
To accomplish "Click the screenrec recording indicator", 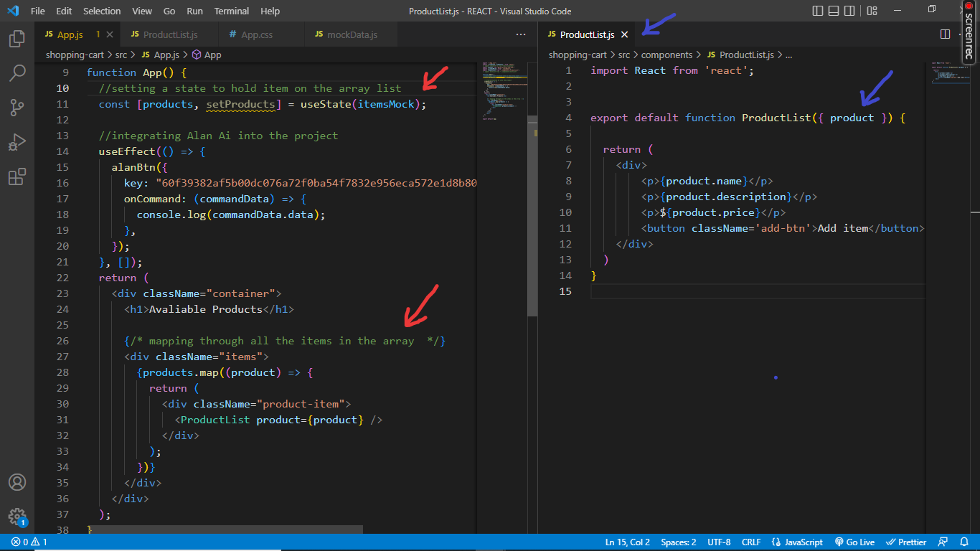I will coord(969,32).
